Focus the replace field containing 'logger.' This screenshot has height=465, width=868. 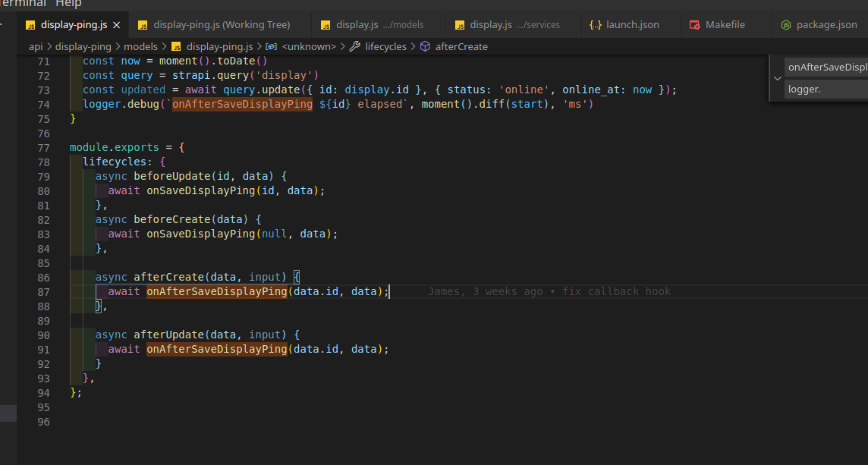pyautogui.click(x=827, y=90)
